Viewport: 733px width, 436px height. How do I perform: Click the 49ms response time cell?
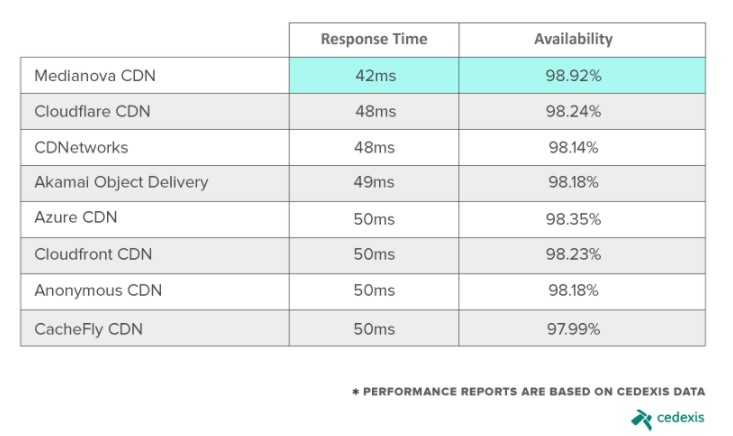(374, 183)
